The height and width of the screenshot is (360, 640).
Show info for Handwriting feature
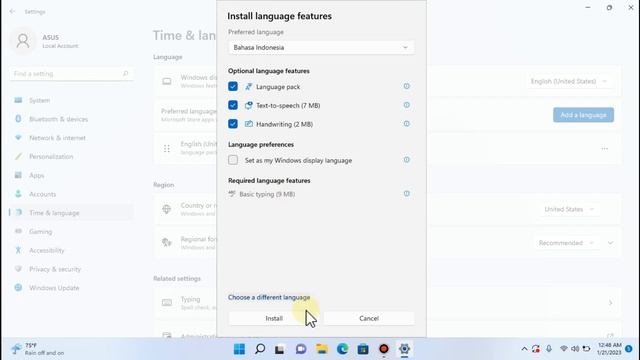[407, 124]
